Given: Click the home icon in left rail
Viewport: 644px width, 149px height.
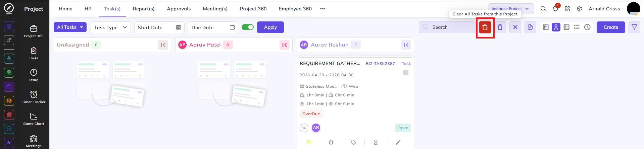Looking at the screenshot, I should 9,26.
